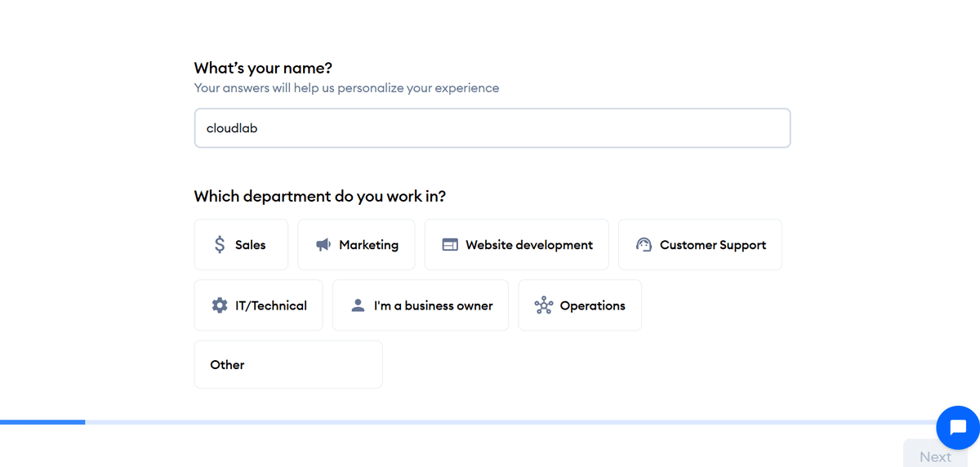Choose the "Marketing" department label
980x467 pixels.
pos(368,245)
